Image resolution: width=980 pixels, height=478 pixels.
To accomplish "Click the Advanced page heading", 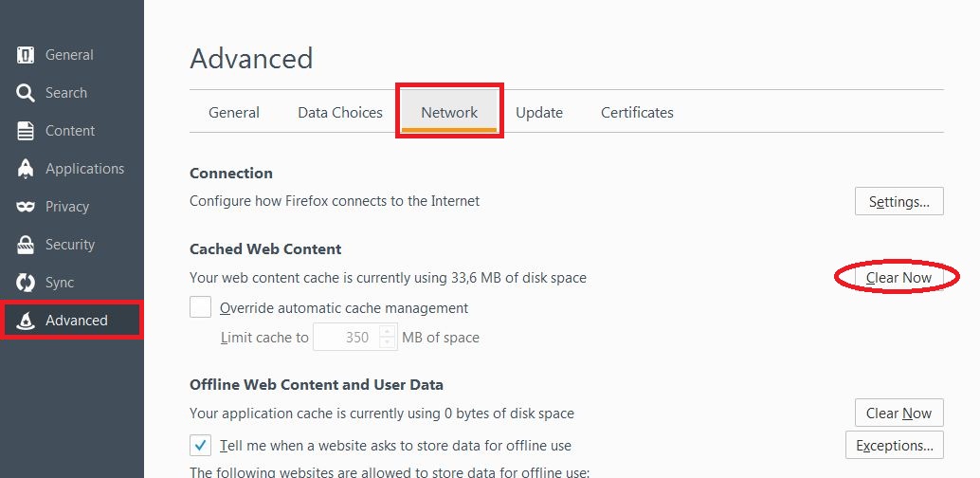I will (x=251, y=58).
